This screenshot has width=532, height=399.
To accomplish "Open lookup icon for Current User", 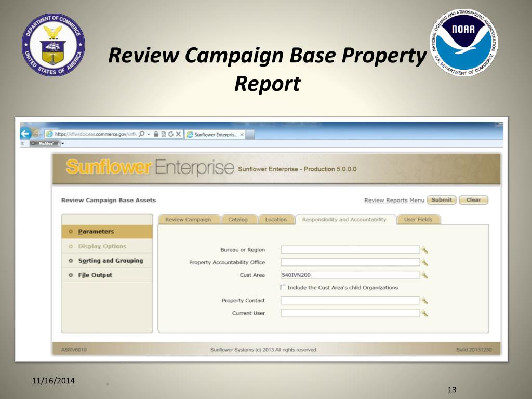I will coord(424,313).
